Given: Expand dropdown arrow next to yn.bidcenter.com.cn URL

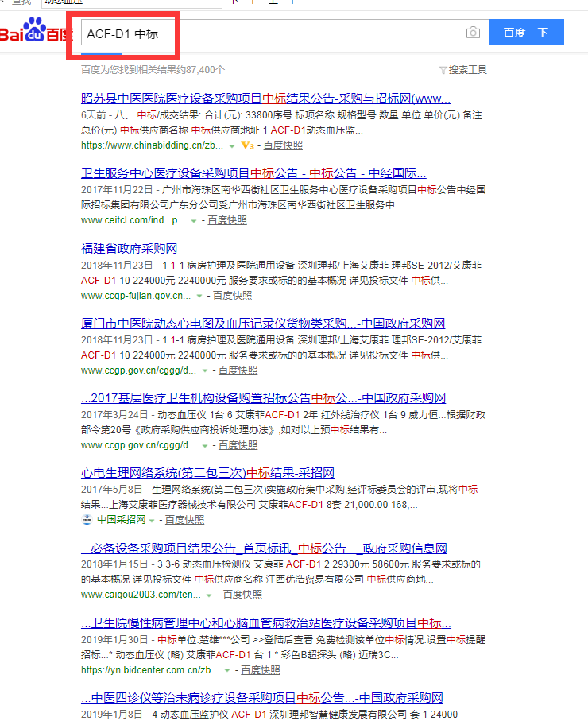Looking at the screenshot, I should (x=226, y=671).
